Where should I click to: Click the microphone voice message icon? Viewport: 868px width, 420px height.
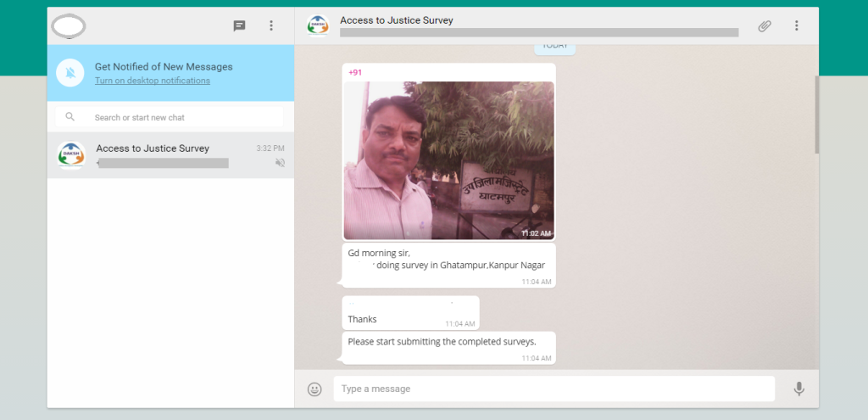798,389
